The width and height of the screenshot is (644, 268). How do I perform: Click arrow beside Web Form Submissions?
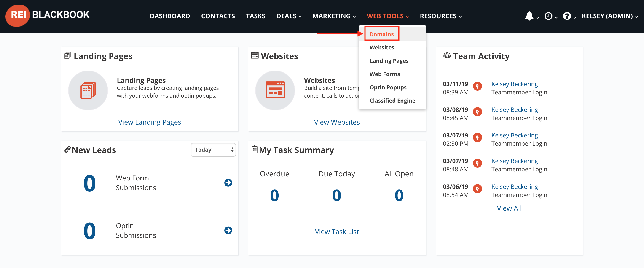point(228,183)
